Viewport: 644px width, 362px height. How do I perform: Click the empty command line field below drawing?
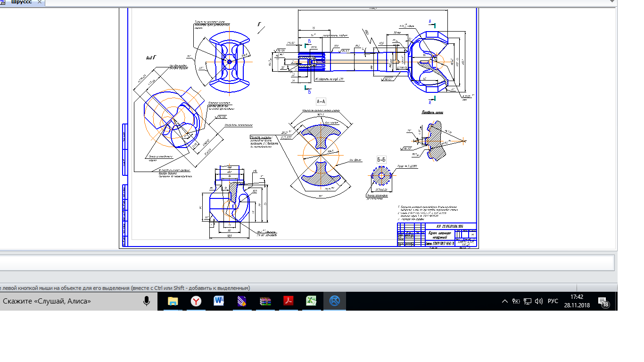tap(306, 263)
